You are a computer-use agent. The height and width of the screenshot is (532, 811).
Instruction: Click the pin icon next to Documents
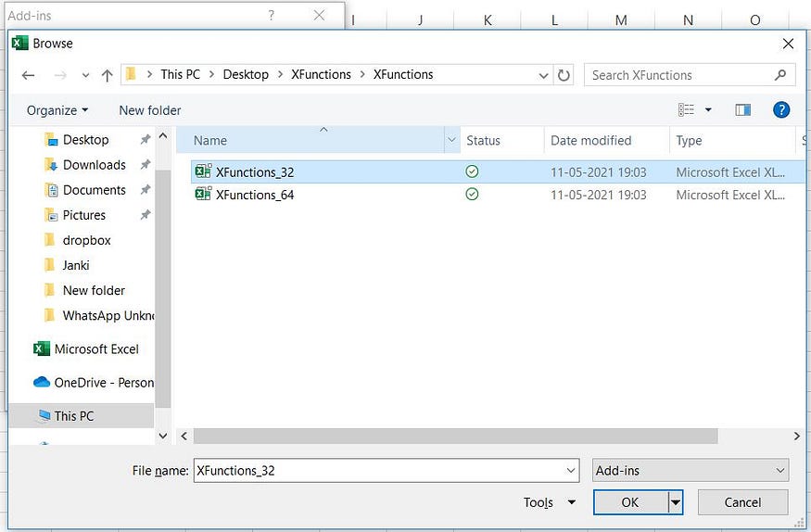(146, 190)
